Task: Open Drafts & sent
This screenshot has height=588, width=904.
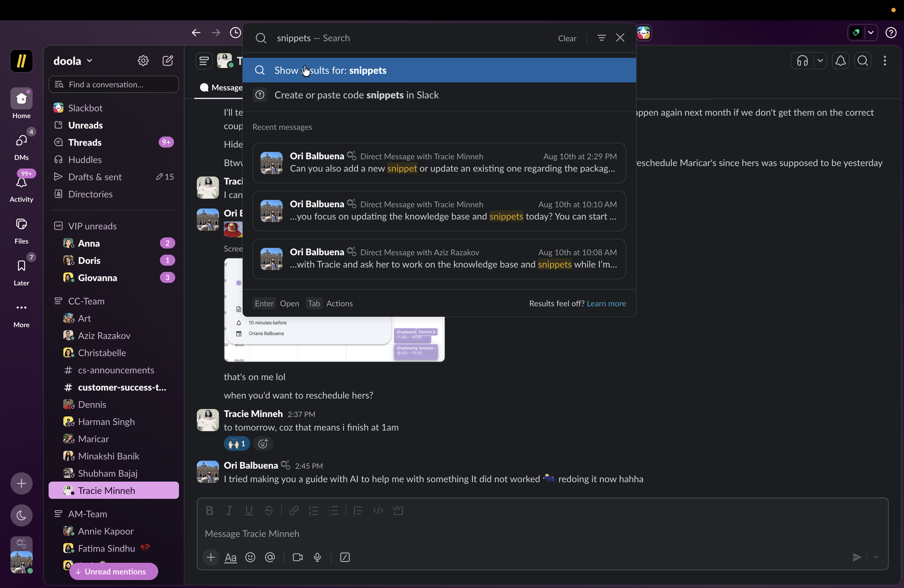Action: click(x=113, y=177)
